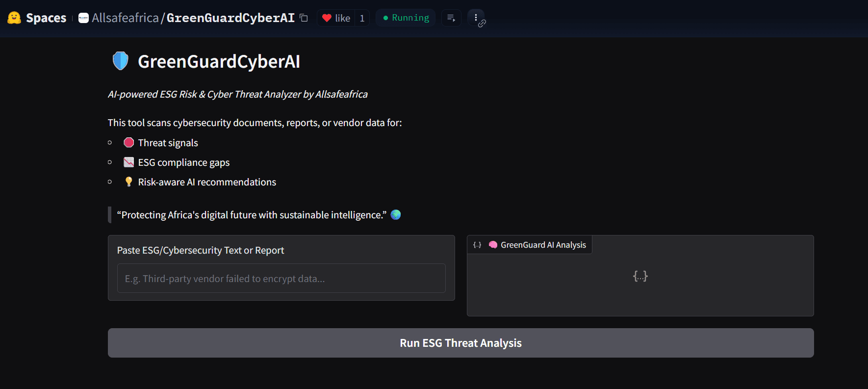Run ESG Threat Analysis
This screenshot has height=389, width=868.
coord(461,343)
